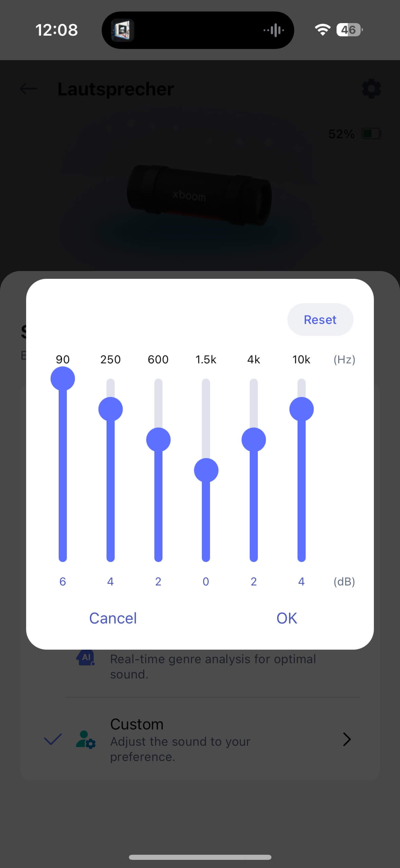The height and width of the screenshot is (868, 400).
Task: Click the 90 Hz slider handle
Action: click(63, 379)
